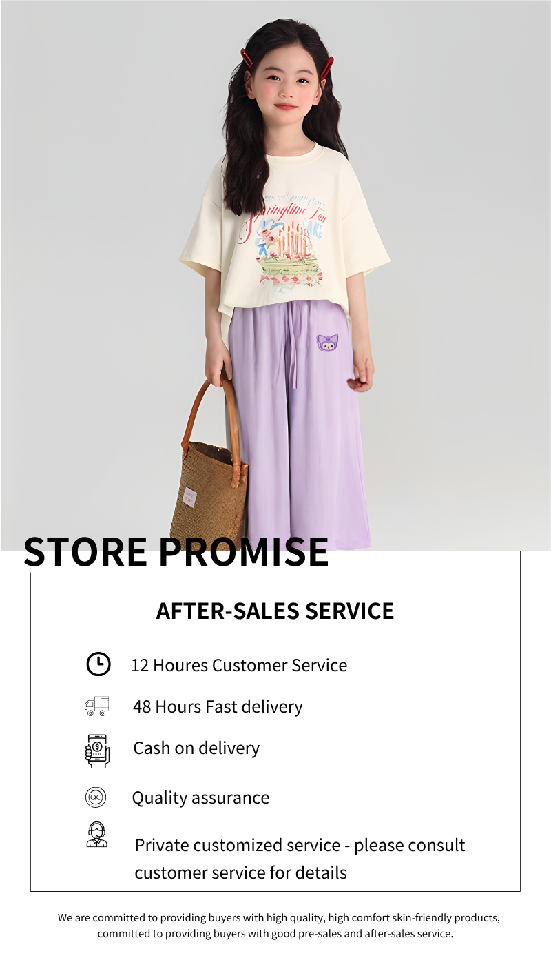Select the 48 Hours Fast delivery text

(218, 706)
